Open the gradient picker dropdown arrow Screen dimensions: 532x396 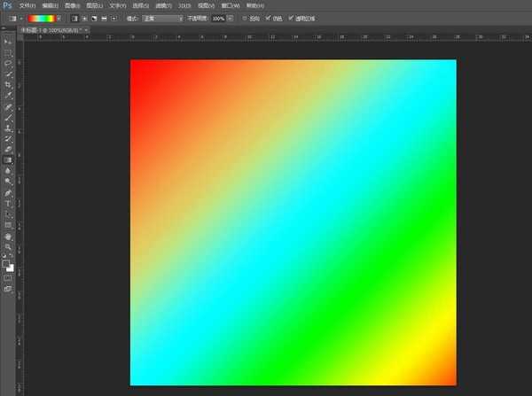[59, 18]
